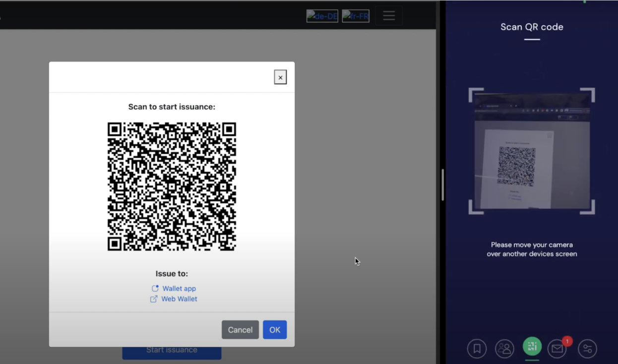The width and height of the screenshot is (618, 364).
Task: Switch language with the fr-FR flag
Action: click(x=356, y=16)
